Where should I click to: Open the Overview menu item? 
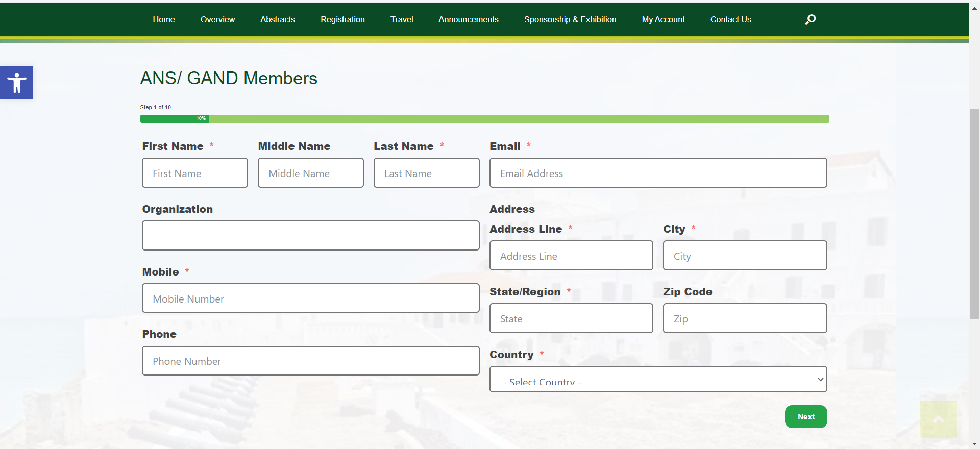(217, 19)
